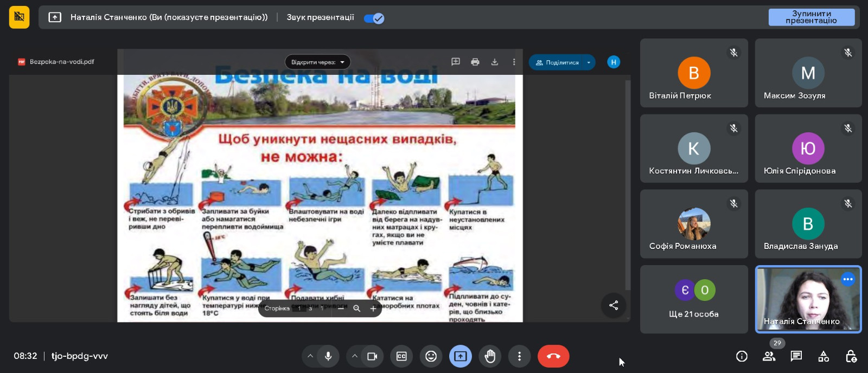Screen dimensions: 868x373
Task: Open the PDF viewer three-dot menu
Action: point(514,62)
